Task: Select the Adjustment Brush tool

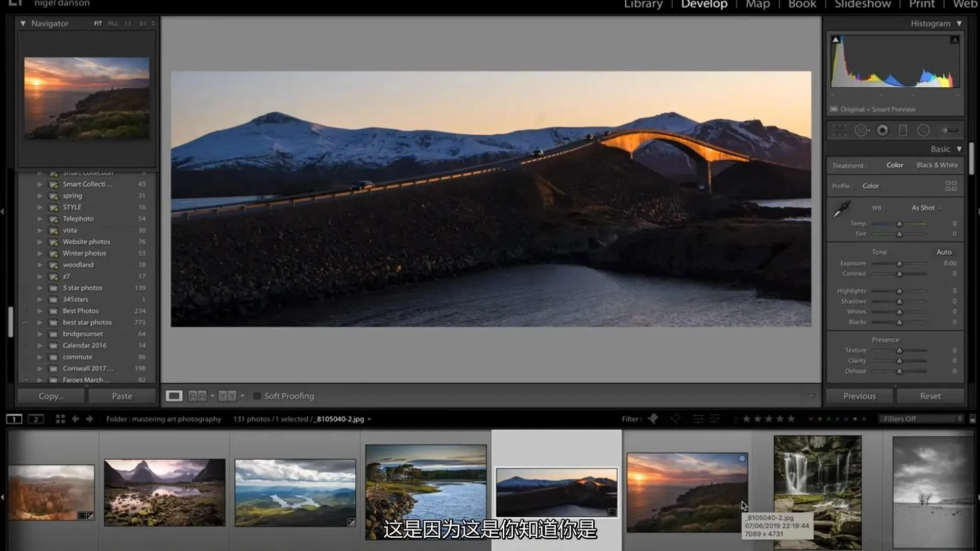Action: click(948, 131)
